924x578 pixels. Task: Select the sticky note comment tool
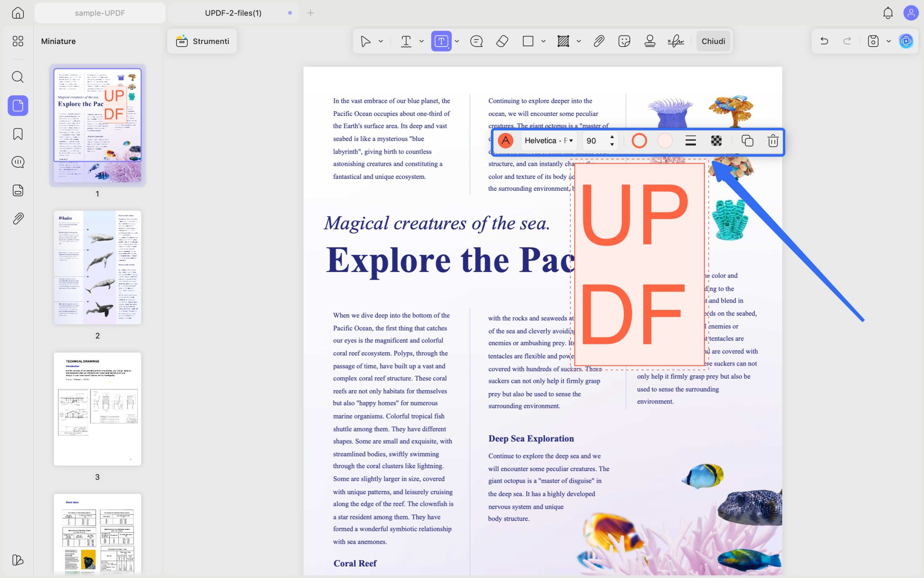476,41
